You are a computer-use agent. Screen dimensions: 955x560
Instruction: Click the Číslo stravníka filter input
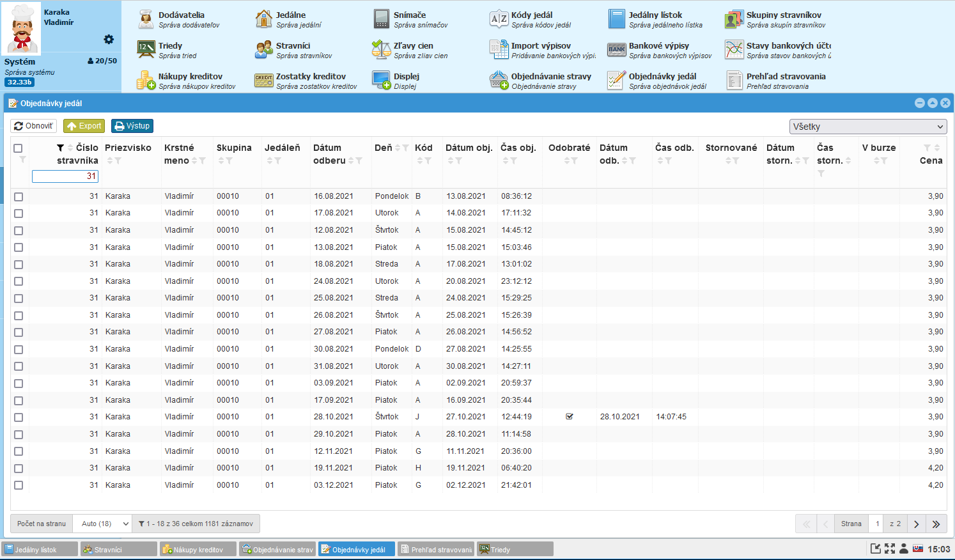[x=65, y=176]
